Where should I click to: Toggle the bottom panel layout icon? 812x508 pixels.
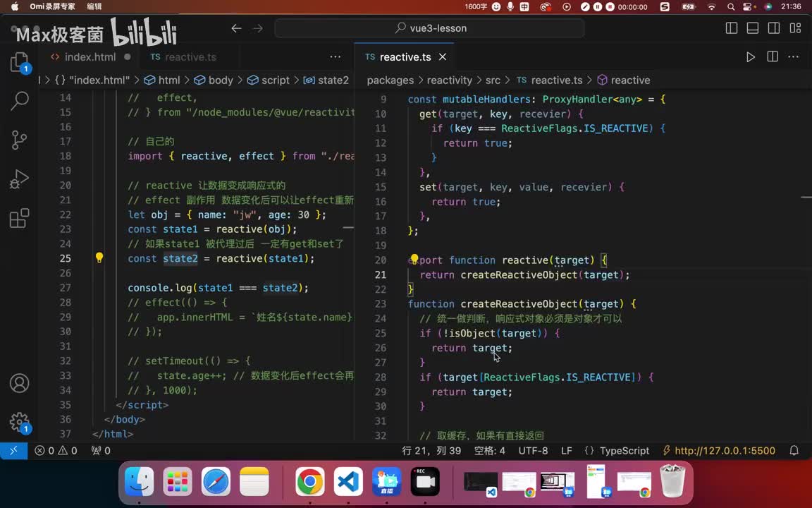[753, 28]
